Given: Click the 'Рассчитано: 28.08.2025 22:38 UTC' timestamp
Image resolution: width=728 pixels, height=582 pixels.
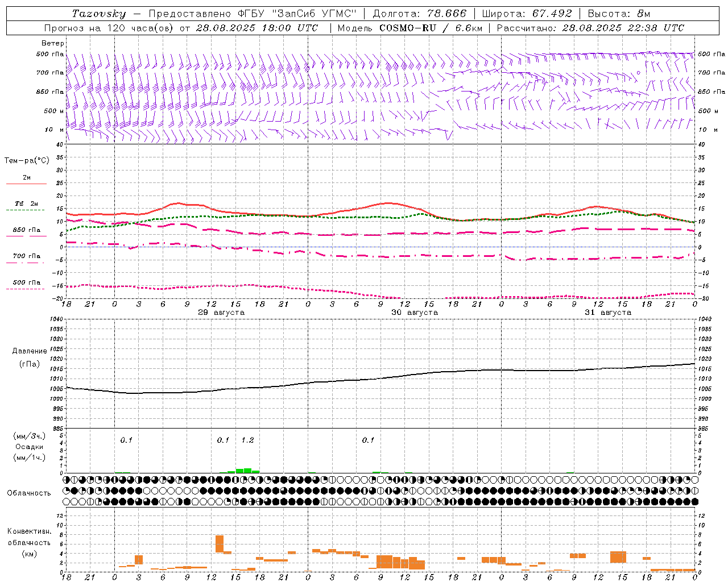Looking at the screenshot, I should click(590, 28).
